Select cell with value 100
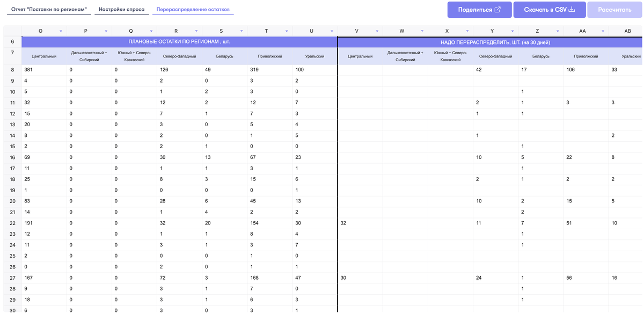 [x=315, y=70]
